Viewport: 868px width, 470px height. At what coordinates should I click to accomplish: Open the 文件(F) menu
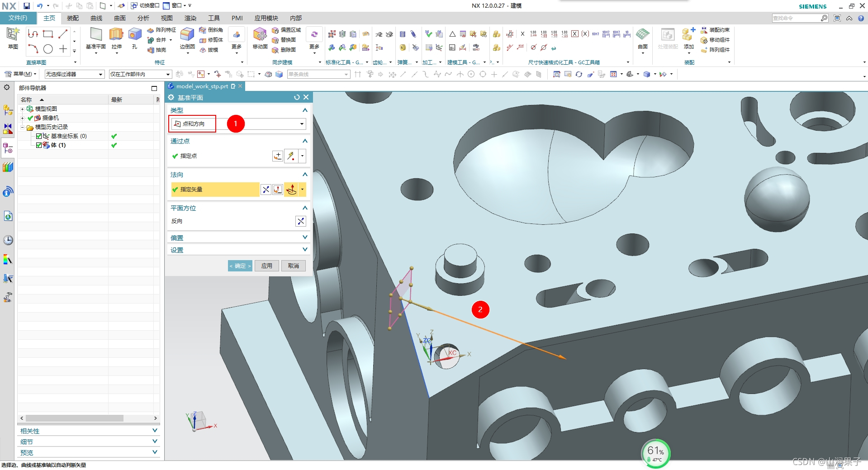tap(18, 18)
